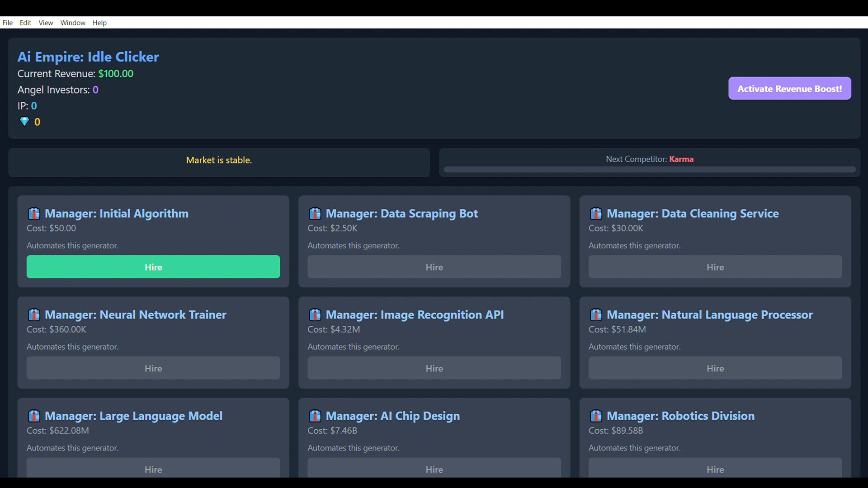Click the Karma competitor progress bar
This screenshot has width=868, height=488.
click(x=650, y=169)
